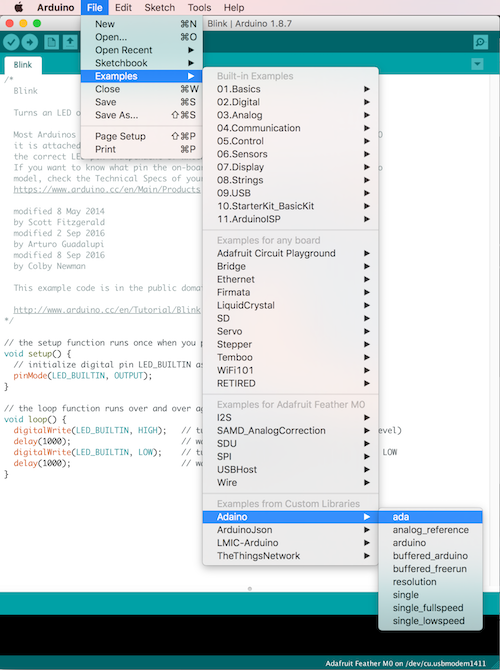Open the Bridge library examples

[291, 266]
